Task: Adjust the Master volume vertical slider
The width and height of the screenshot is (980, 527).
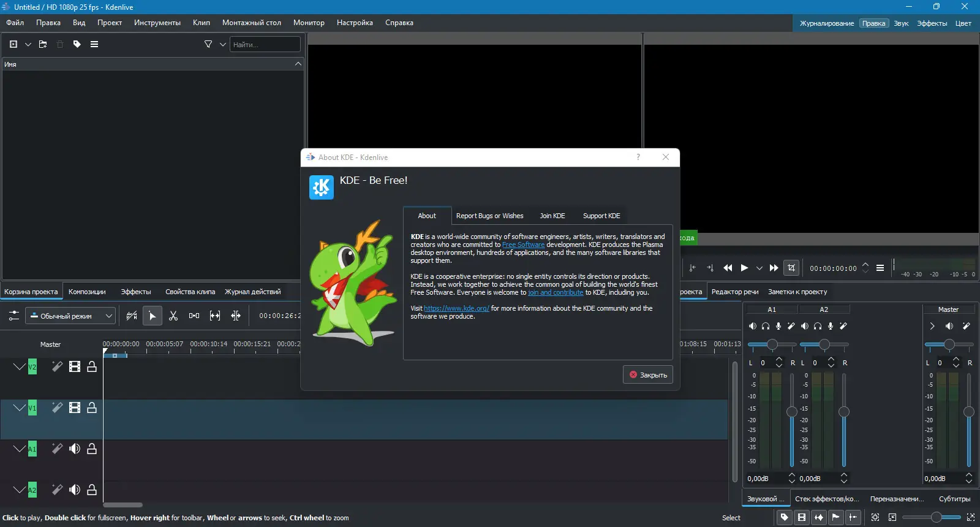Action: click(x=968, y=420)
